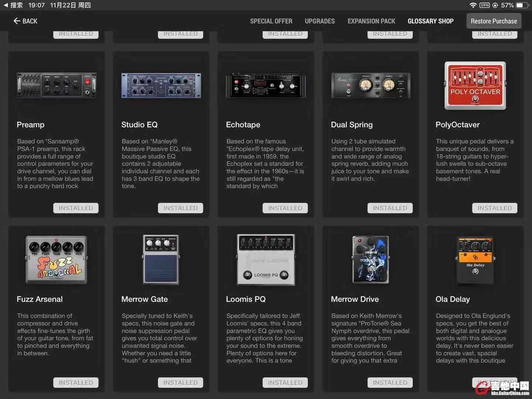Viewport: 532px width, 399px height.
Task: Select the Merrow Gate title text
Action: (144, 299)
